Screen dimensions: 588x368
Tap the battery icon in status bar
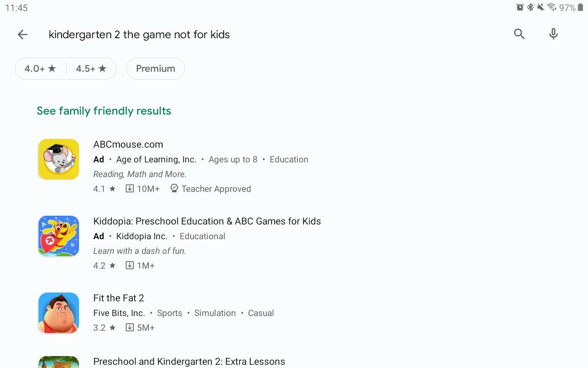pos(580,8)
